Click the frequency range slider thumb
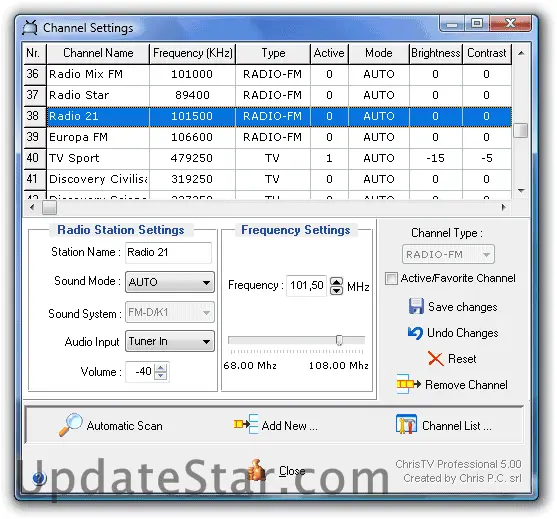Image resolution: width=557 pixels, height=519 pixels. pyautogui.click(x=339, y=340)
